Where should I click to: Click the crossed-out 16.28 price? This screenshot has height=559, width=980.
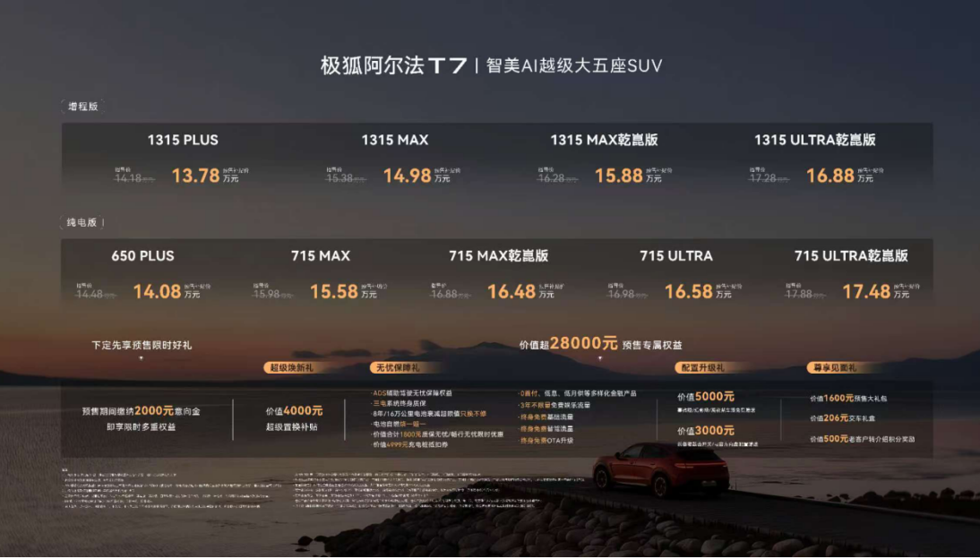(x=557, y=178)
